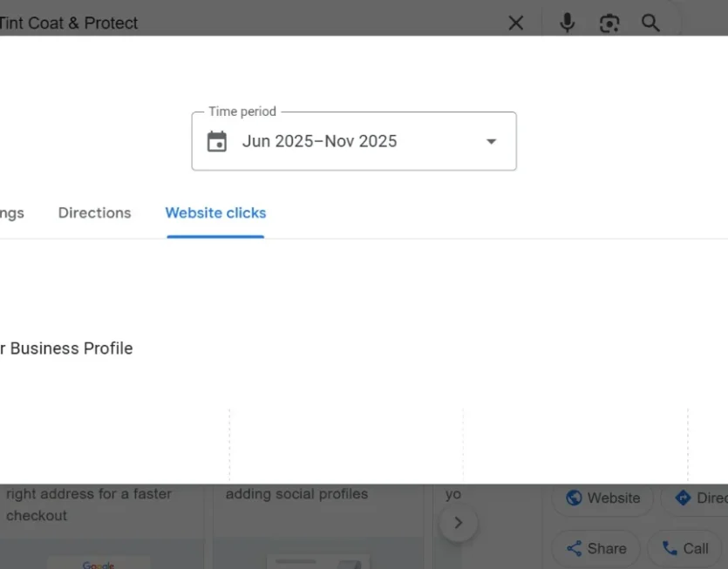
Task: Click the Website button with globe icon
Action: click(602, 498)
